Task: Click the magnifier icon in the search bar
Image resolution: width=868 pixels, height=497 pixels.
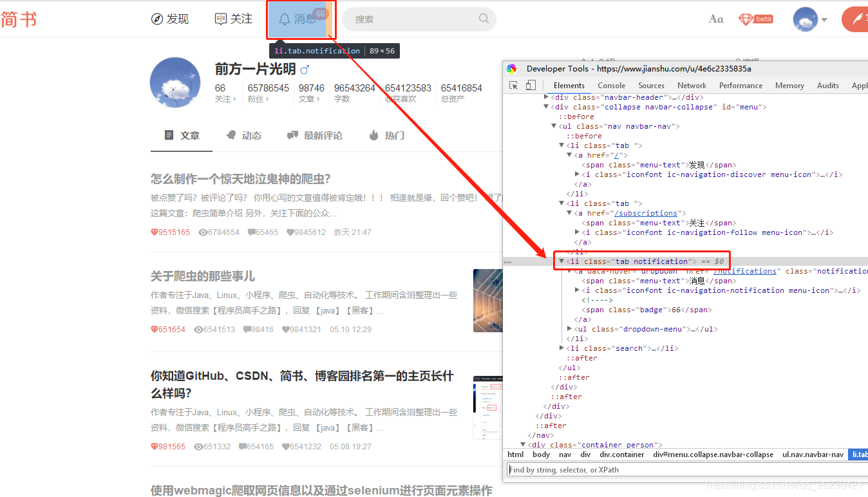Action: coord(484,19)
